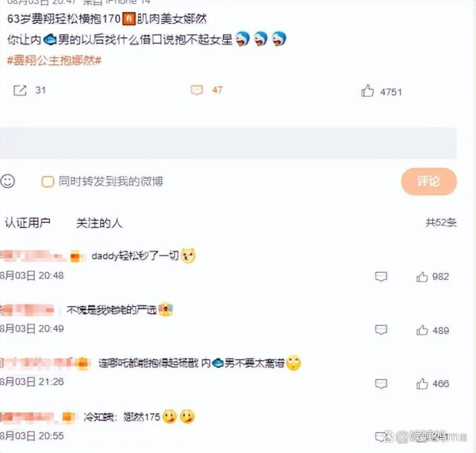Open the 共52条 comment count
476x453 pixels.
point(441,223)
